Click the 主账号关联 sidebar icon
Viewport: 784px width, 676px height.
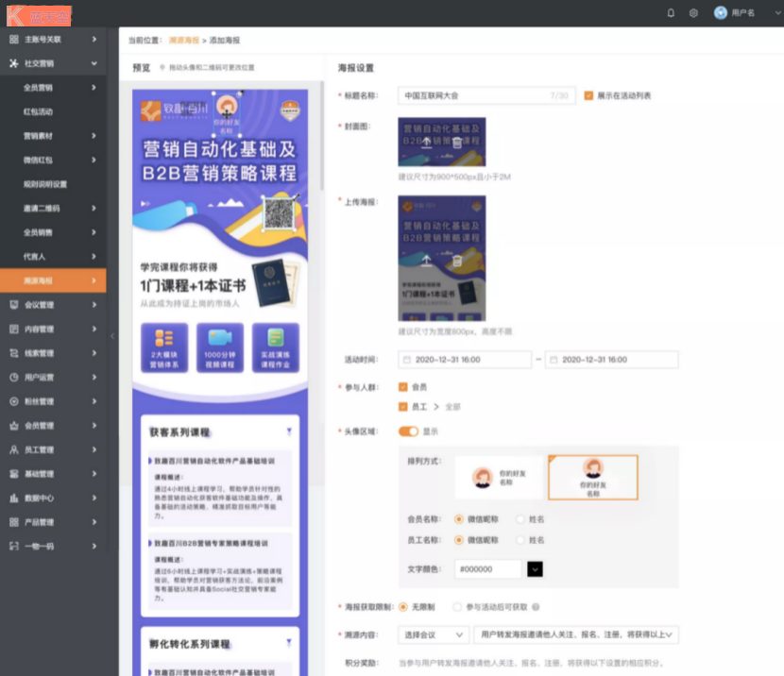[x=14, y=40]
